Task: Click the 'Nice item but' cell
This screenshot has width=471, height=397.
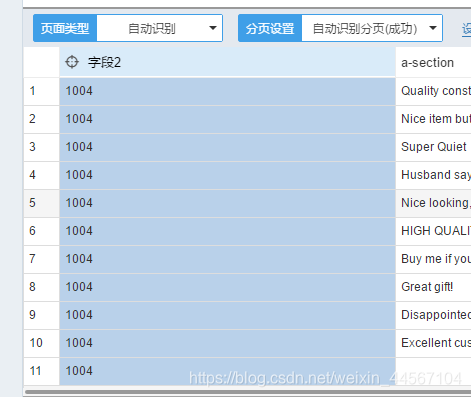Action: [433, 119]
